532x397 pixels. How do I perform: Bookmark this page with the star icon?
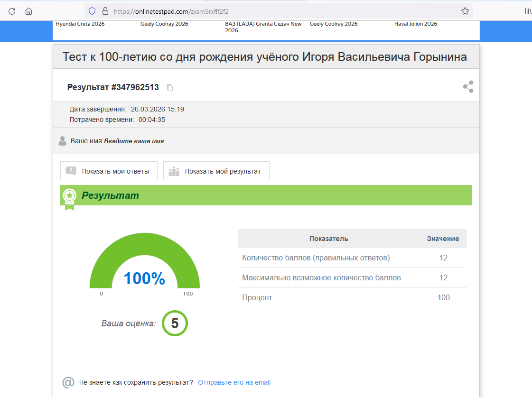pyautogui.click(x=465, y=11)
